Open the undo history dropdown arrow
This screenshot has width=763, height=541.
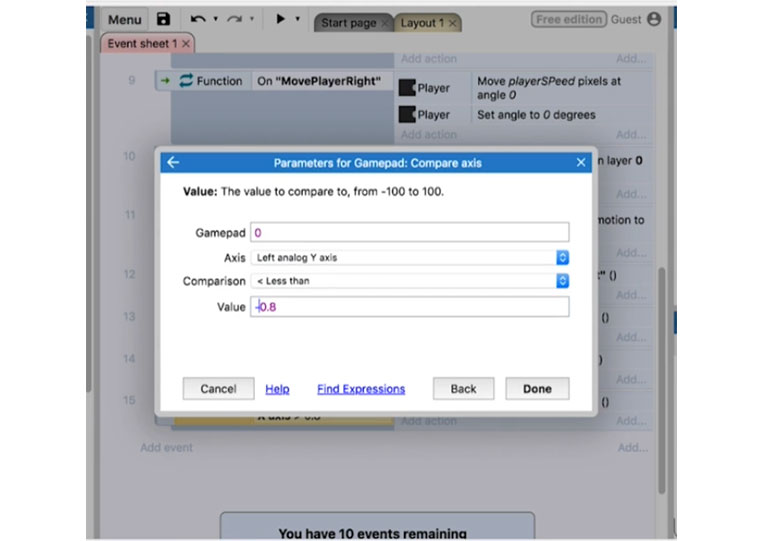(216, 19)
